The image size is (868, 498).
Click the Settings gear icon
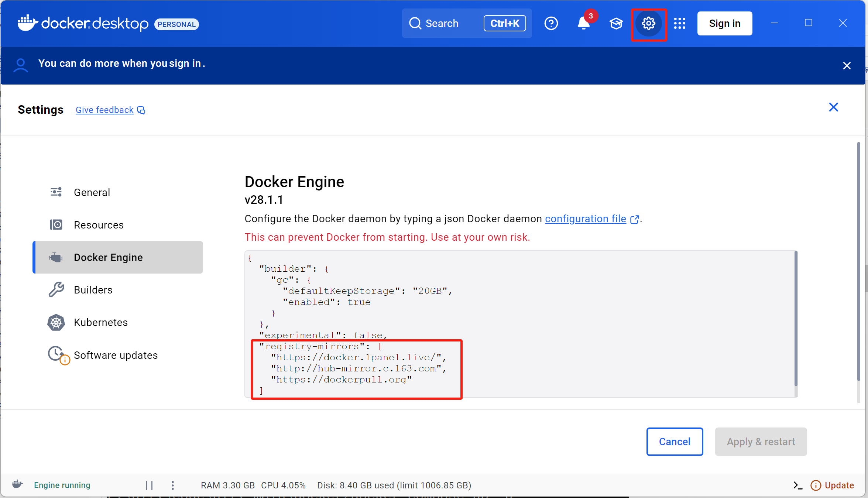[x=648, y=24]
